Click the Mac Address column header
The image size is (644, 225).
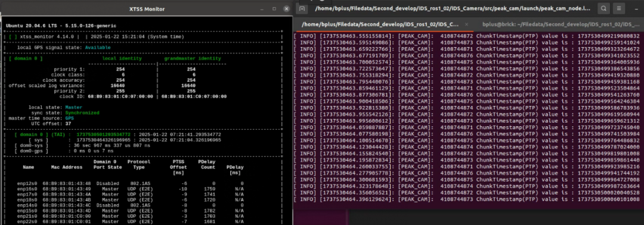(67, 167)
